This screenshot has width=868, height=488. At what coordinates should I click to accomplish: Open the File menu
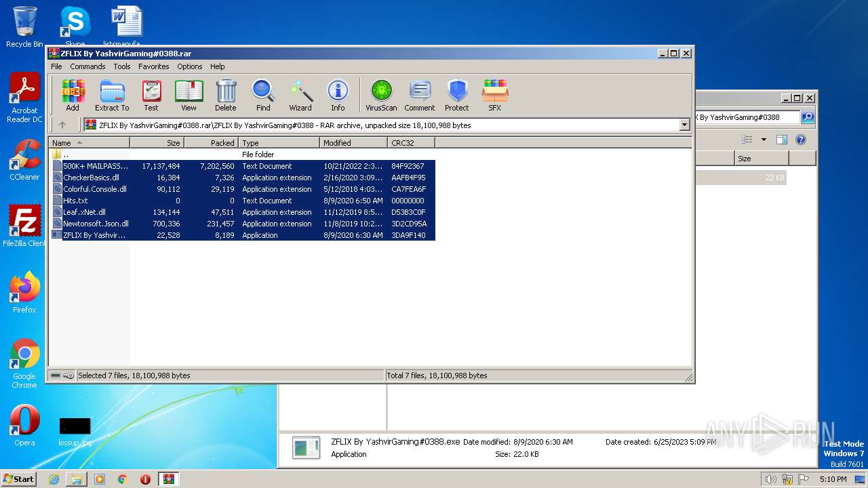pos(56,66)
